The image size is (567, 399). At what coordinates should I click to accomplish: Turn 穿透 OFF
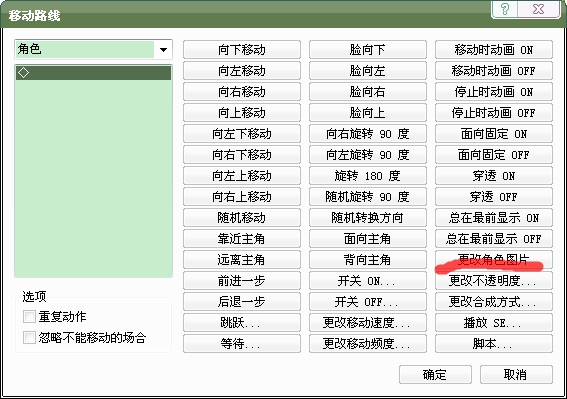(494, 196)
